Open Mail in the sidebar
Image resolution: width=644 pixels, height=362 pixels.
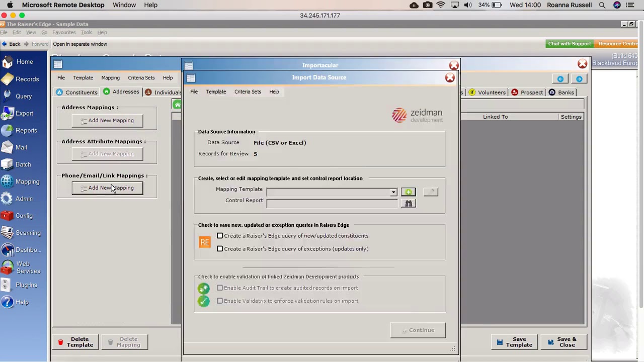[x=15, y=147]
